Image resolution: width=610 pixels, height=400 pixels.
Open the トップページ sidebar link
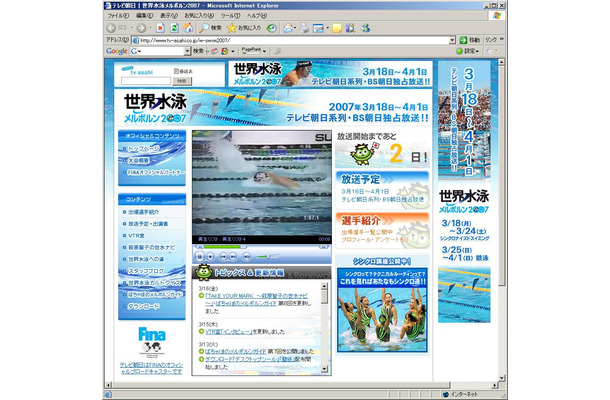pos(144,149)
